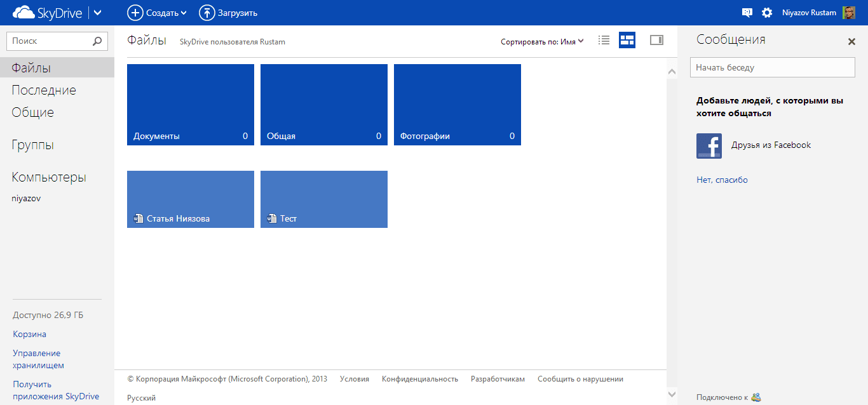
Task: Click the Доступно 26,9 ГБ text
Action: tap(48, 315)
